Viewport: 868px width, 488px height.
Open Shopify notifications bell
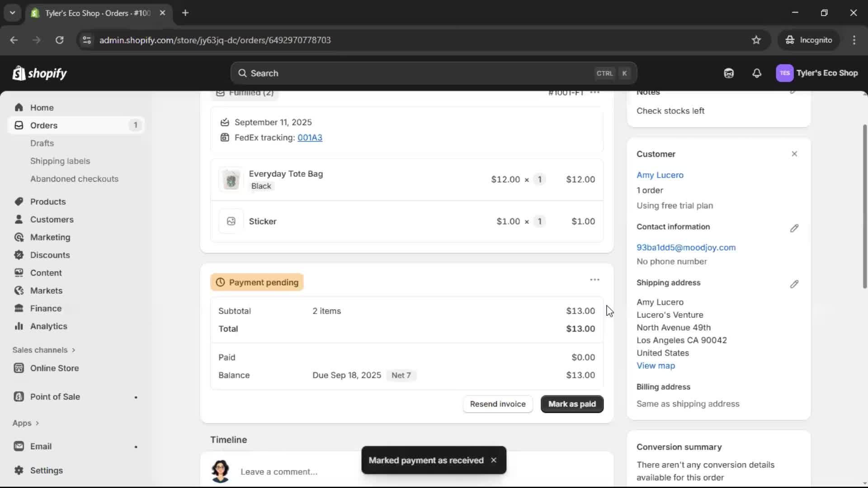[x=757, y=73]
